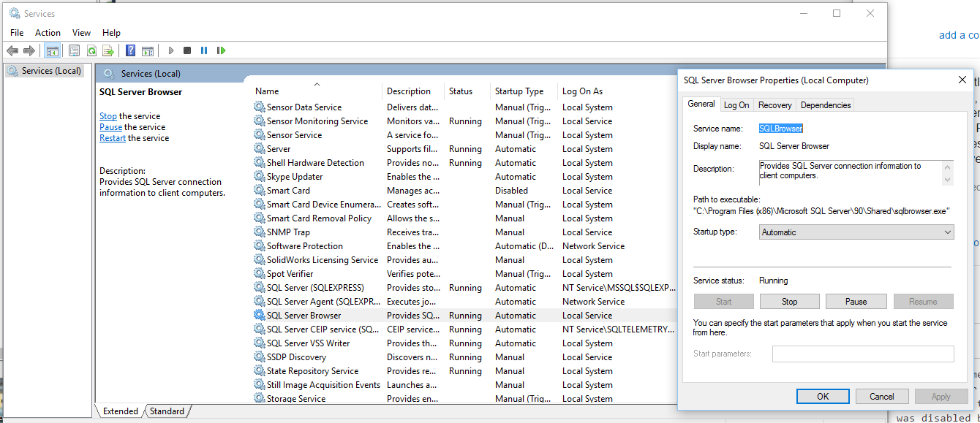Click the Back arrow in Services toolbar
The height and width of the screenshot is (423, 980).
point(12,50)
